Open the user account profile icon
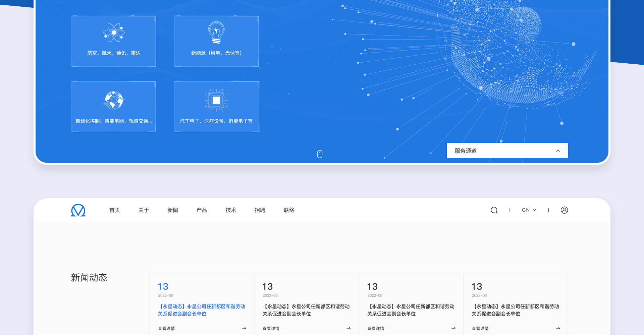Viewport: 644px width, 335px height. click(x=564, y=210)
